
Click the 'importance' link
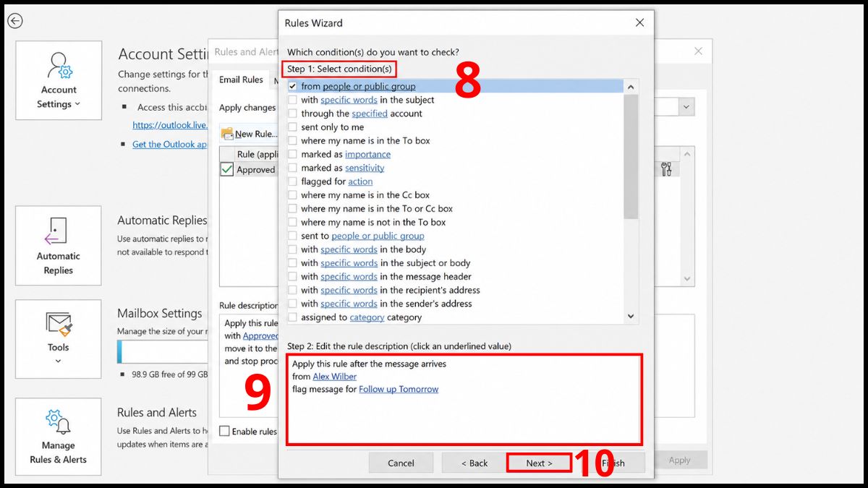(367, 154)
